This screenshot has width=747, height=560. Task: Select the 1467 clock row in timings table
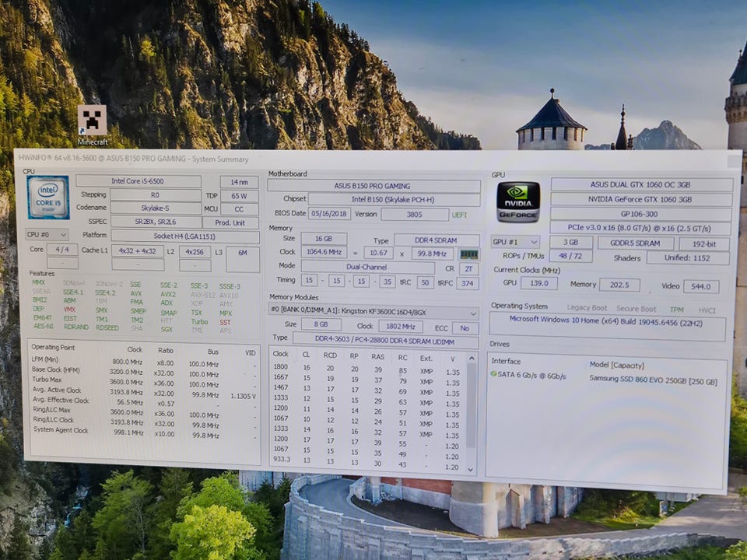[366, 390]
